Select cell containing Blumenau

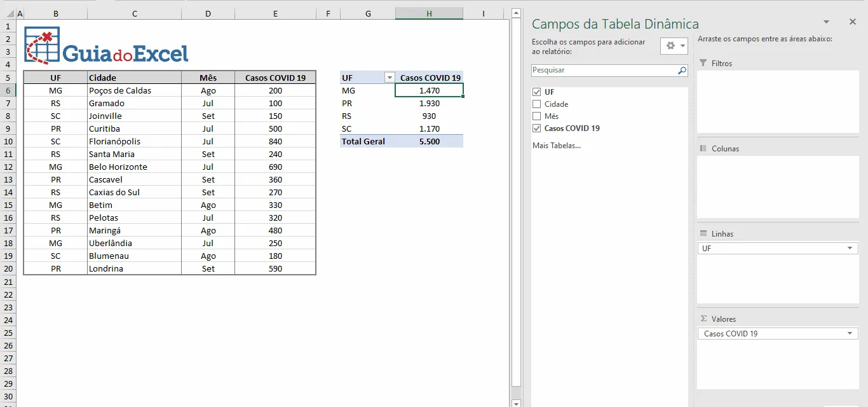(x=135, y=256)
